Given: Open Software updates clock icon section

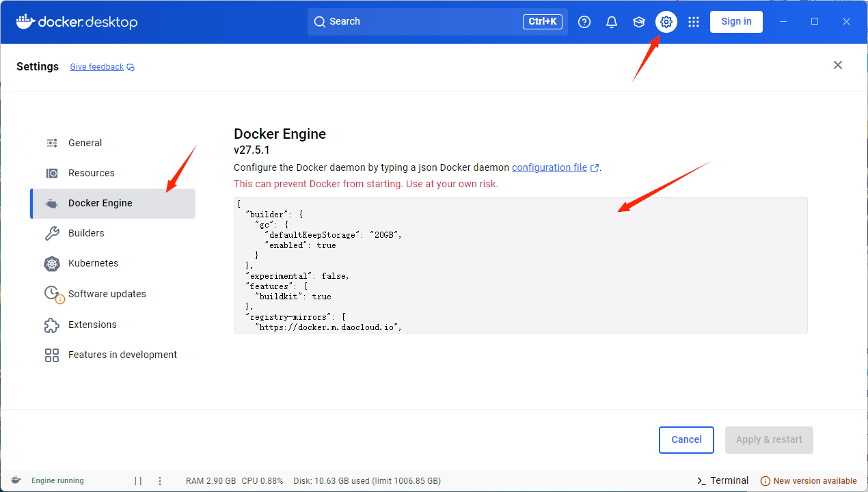Looking at the screenshot, I should tap(113, 294).
